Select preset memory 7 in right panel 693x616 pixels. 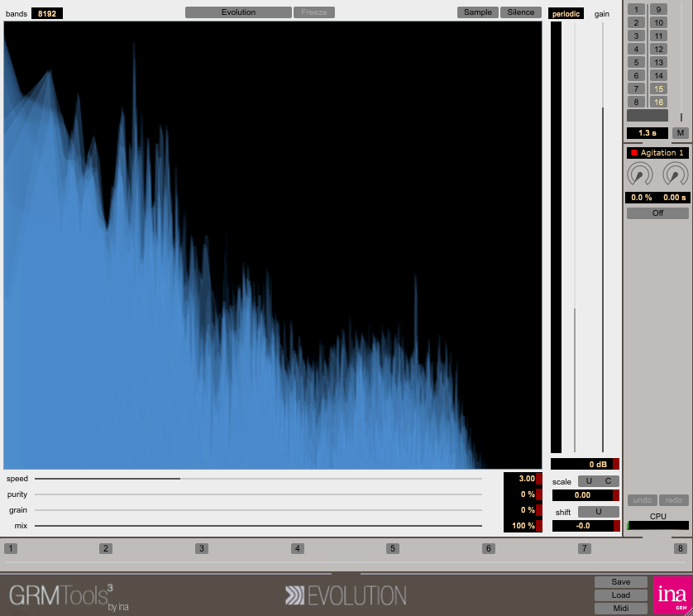[x=636, y=89]
